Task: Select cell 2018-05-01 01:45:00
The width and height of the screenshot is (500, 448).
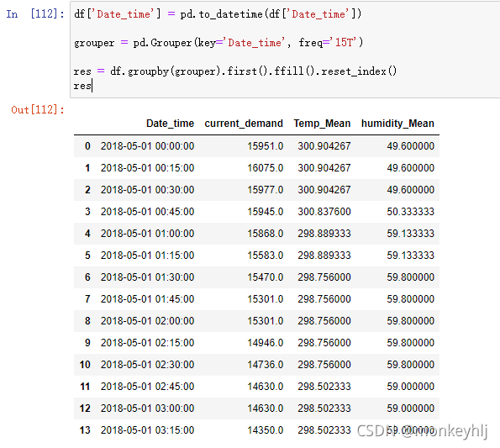Action: (x=147, y=299)
